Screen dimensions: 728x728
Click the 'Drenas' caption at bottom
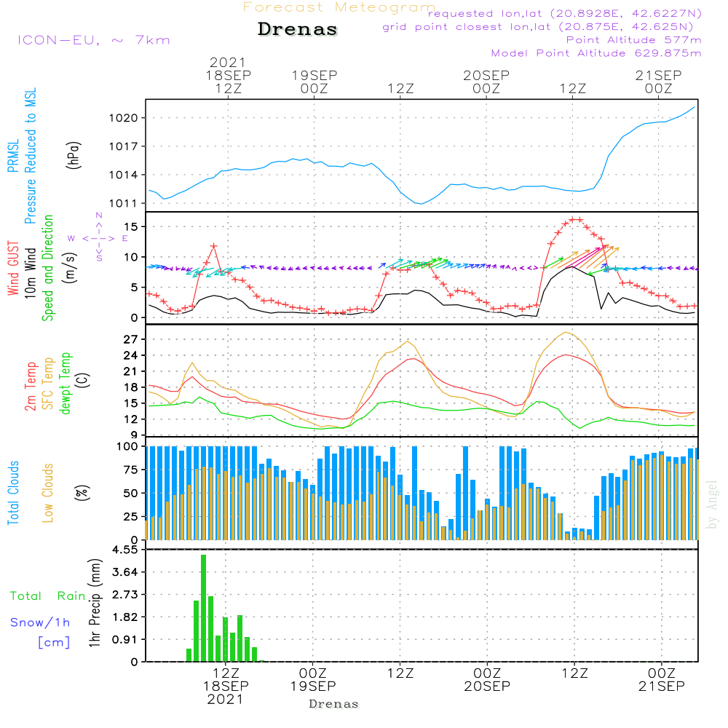tap(333, 704)
